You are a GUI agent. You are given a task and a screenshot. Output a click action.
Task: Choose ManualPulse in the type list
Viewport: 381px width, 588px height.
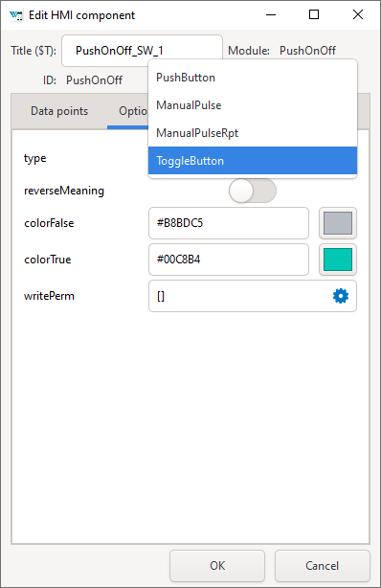pyautogui.click(x=253, y=105)
